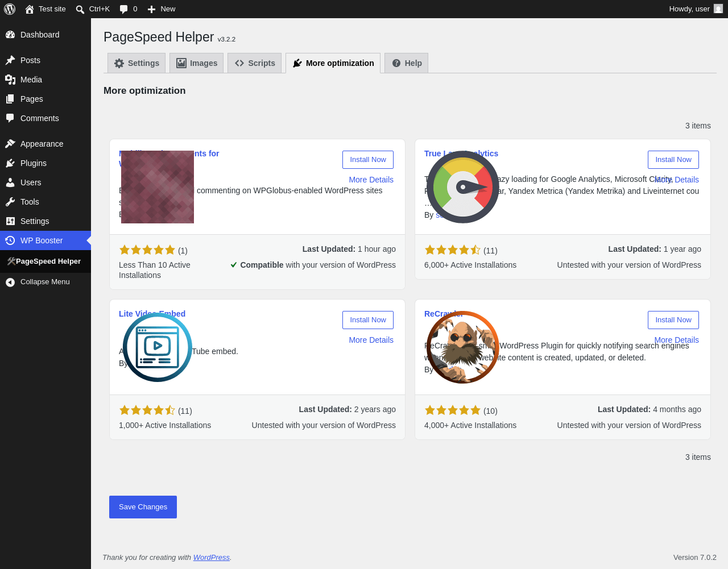Click 'Last Updated: 4 months ago' text
Viewport: 728px width, 569px height.
pos(650,409)
